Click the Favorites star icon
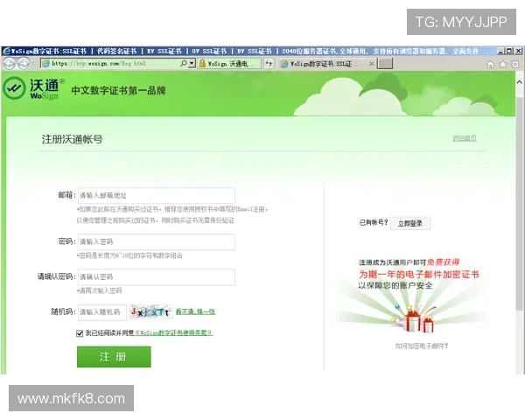Image resolution: width=525 pixels, height=420 pixels. (503, 64)
